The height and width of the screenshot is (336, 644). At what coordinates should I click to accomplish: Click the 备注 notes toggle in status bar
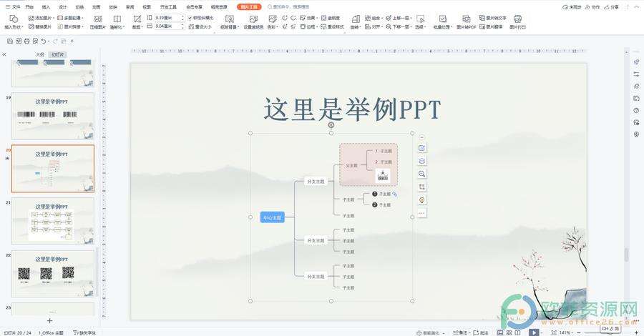tap(461, 332)
